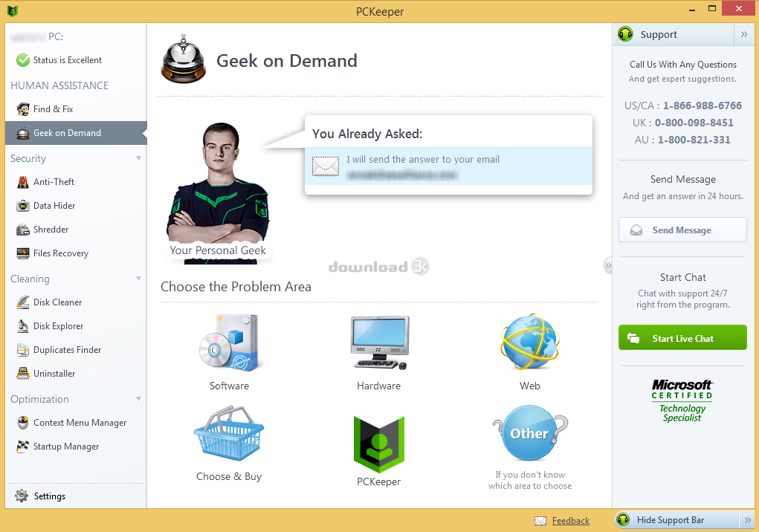Collapse the Cleaning section arrow

139,279
